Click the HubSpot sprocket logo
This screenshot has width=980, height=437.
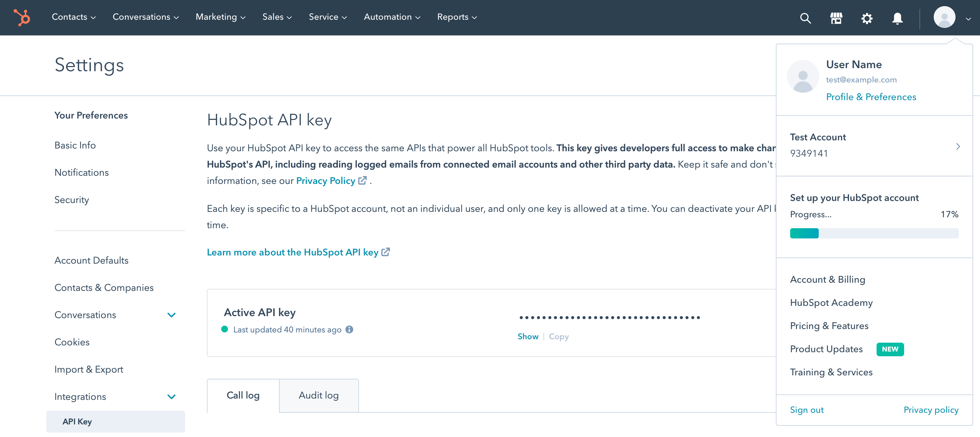22,17
